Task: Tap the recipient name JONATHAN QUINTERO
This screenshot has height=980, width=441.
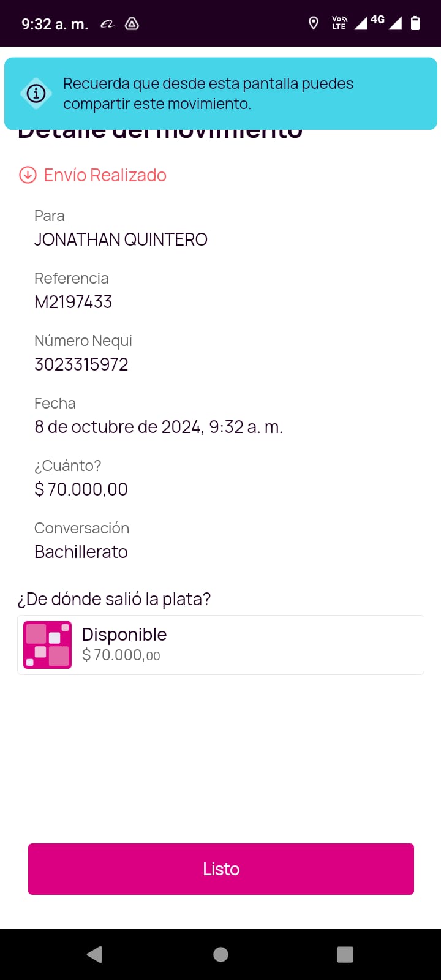Action: tap(121, 239)
